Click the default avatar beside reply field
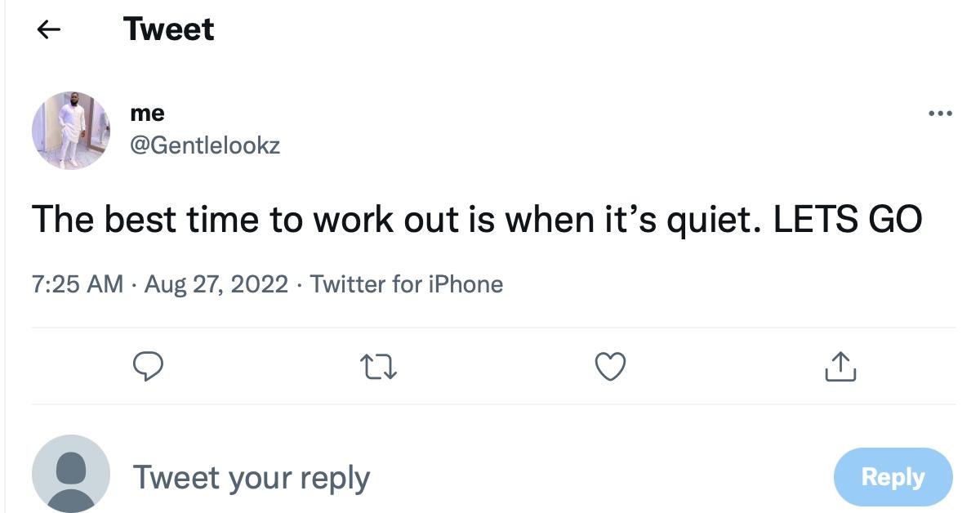 (x=70, y=474)
